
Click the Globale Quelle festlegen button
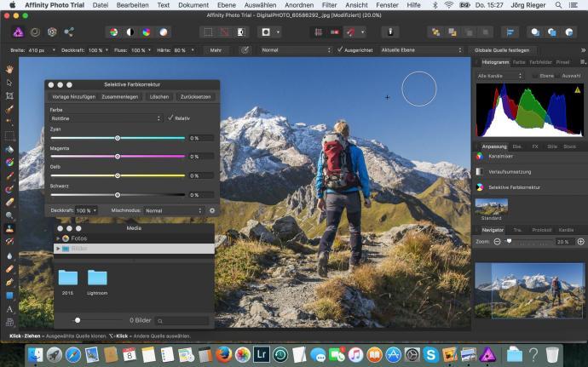[502, 50]
